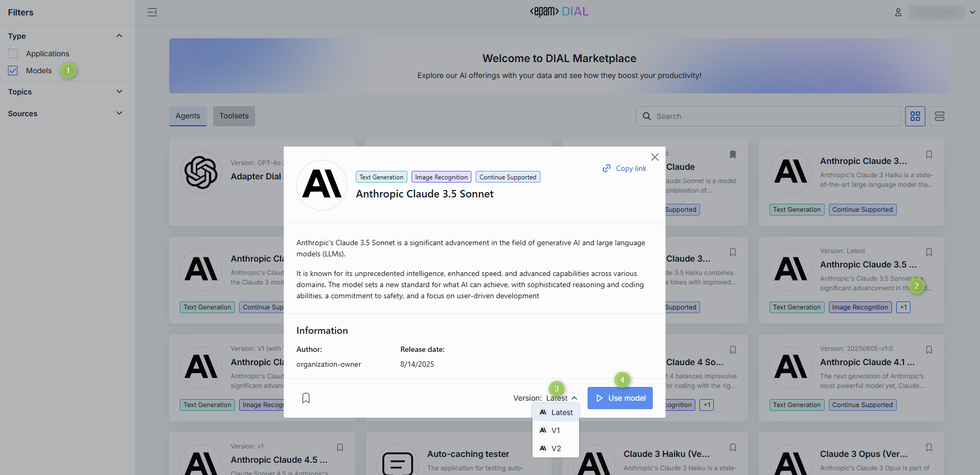Expand the Topics filter section
This screenshot has height=475, width=980.
(x=119, y=92)
